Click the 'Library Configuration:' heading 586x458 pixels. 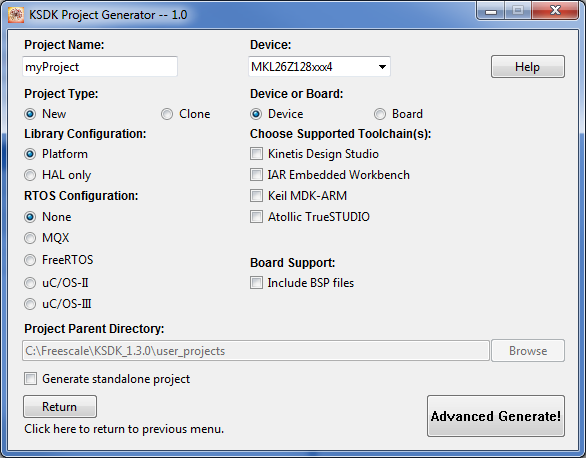tap(85, 134)
